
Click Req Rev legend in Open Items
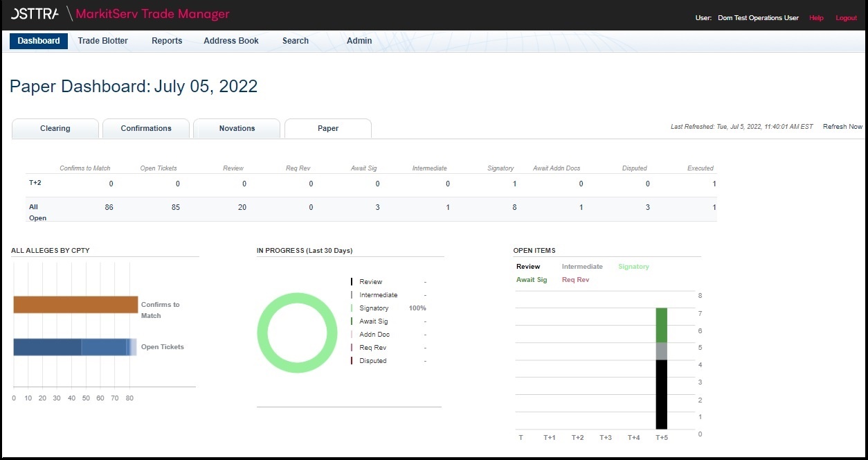coord(575,280)
